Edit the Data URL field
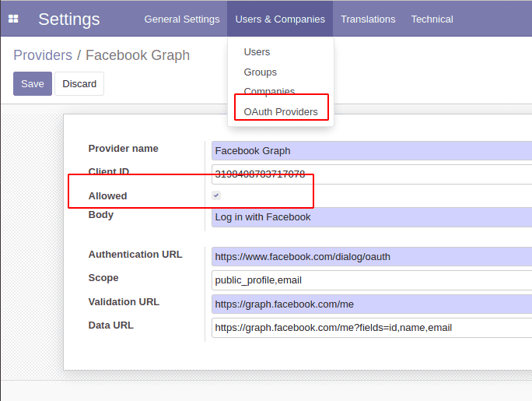This screenshot has width=532, height=401. pyautogui.click(x=372, y=328)
